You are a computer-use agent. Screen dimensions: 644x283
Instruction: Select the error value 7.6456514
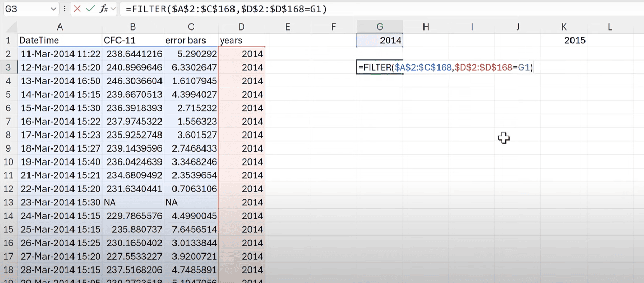click(x=191, y=229)
